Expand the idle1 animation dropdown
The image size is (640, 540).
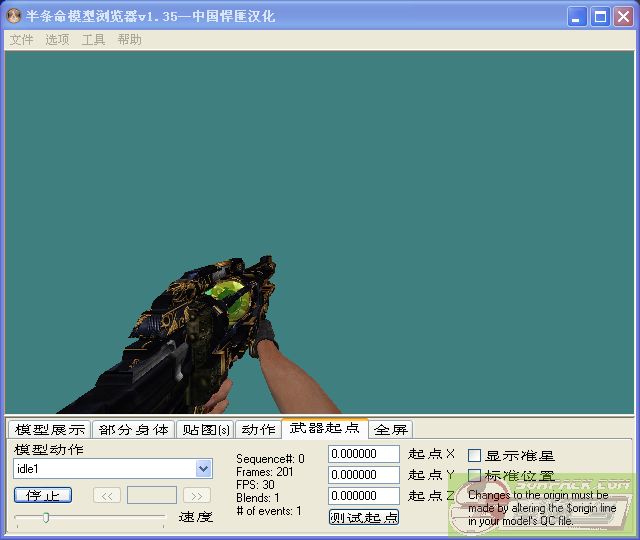pyautogui.click(x=204, y=469)
